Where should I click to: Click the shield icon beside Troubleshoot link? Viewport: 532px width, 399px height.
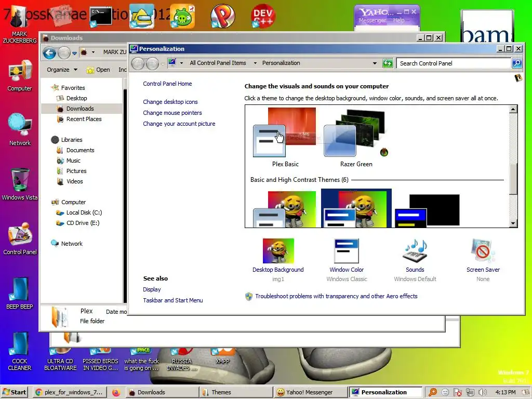[249, 297]
